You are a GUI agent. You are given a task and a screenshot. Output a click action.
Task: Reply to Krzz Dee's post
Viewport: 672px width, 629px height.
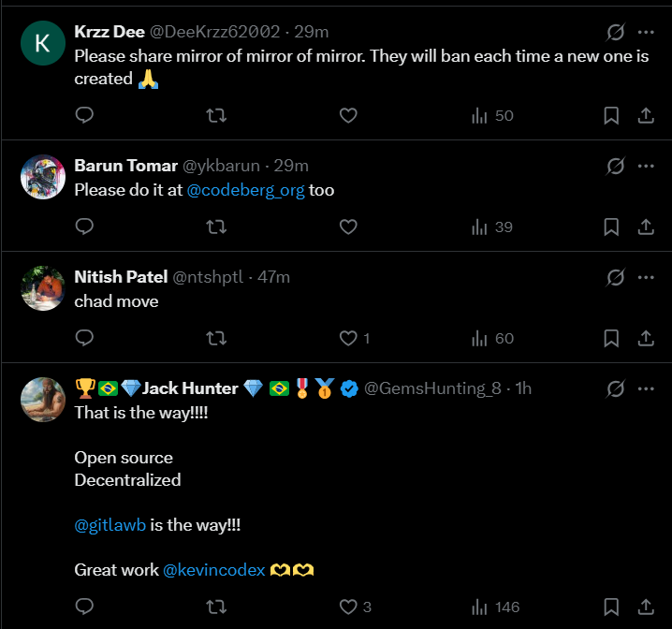point(84,115)
